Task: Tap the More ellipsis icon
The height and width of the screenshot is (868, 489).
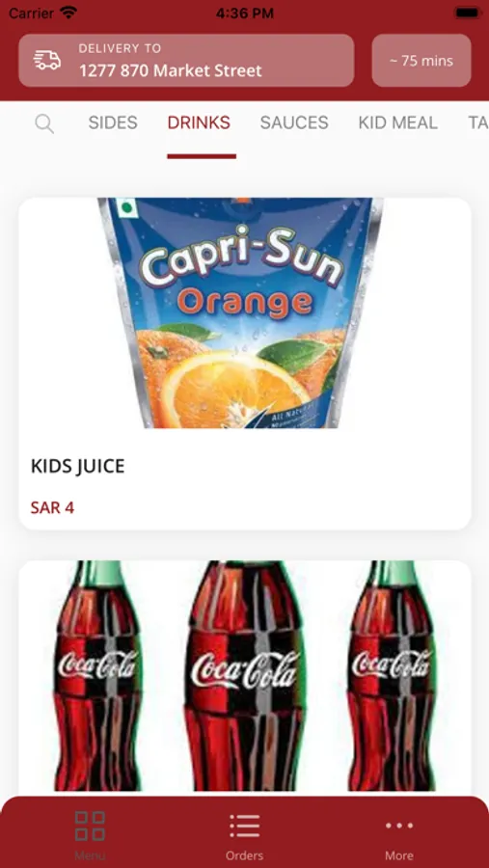Action: click(x=399, y=826)
